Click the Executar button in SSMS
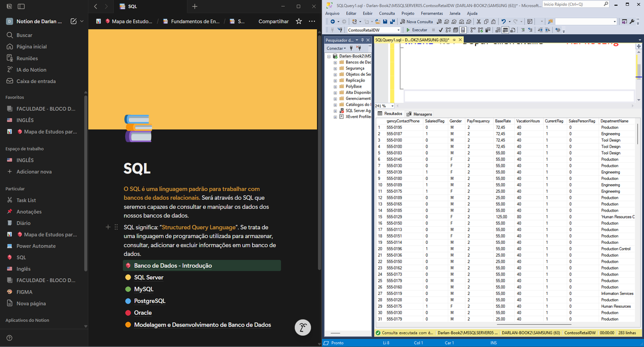Screen dimensions: 644x347 click(416, 30)
